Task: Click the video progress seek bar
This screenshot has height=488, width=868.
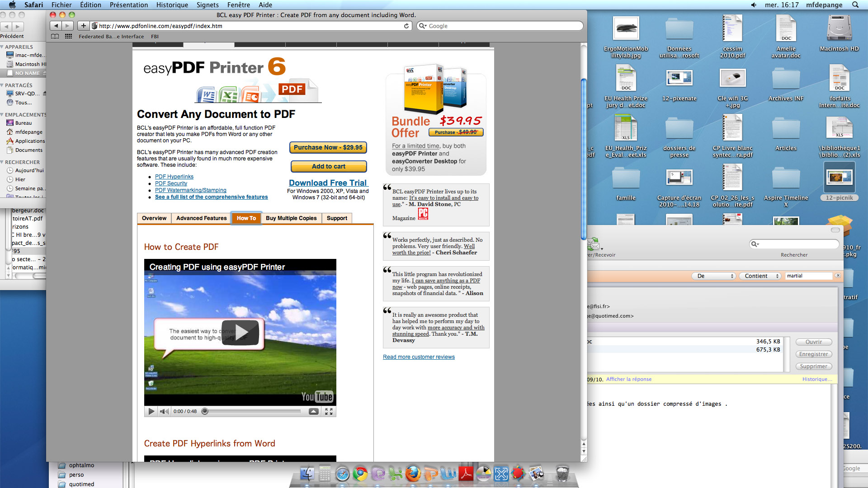Action: click(255, 411)
